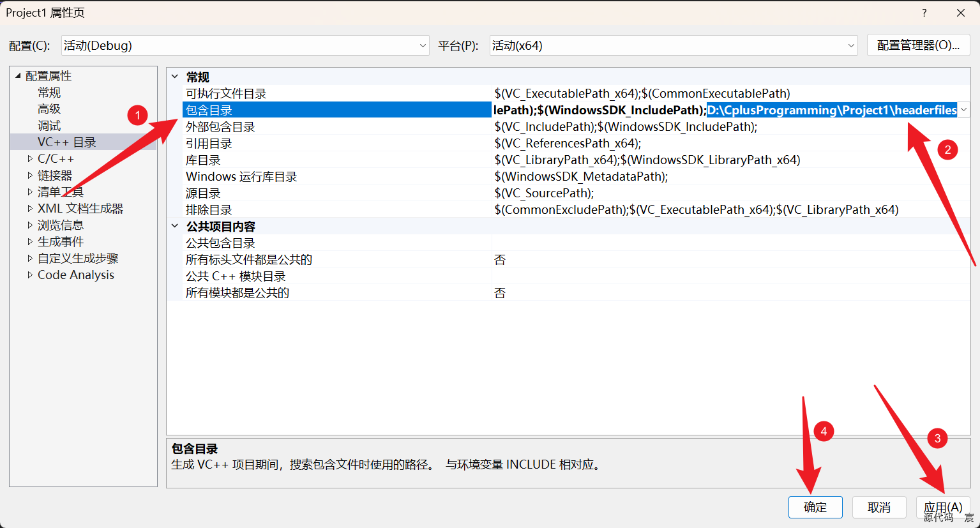Click the help question mark button
Image resolution: width=980 pixels, height=528 pixels.
coord(924,13)
